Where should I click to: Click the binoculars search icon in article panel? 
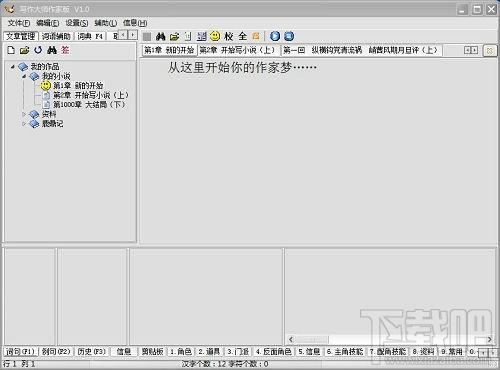52,50
